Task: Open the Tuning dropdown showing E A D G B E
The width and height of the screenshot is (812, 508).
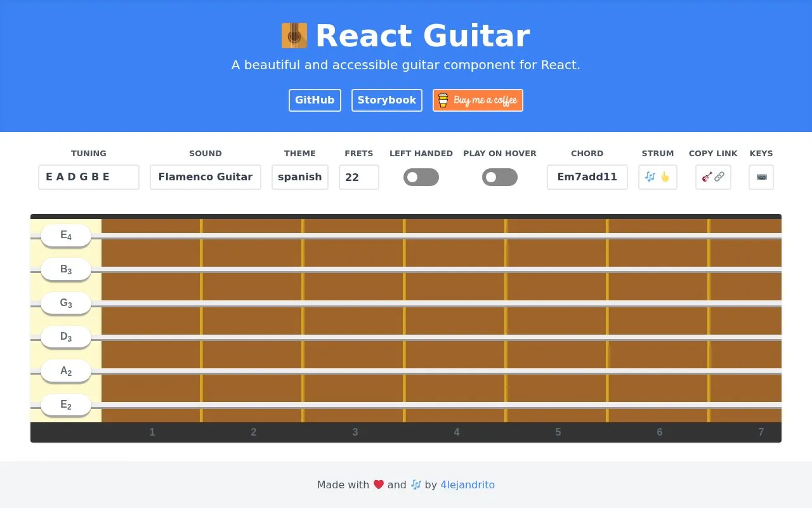Action: (x=89, y=177)
